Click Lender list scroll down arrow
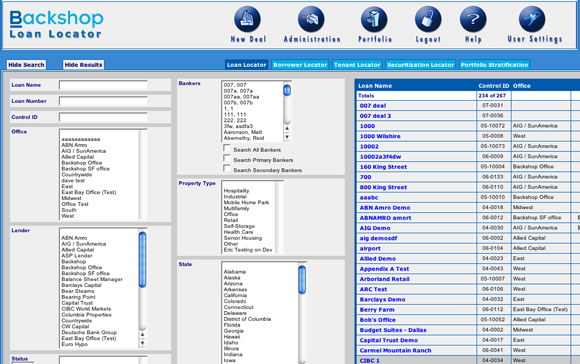580x364 pixels. tap(142, 343)
